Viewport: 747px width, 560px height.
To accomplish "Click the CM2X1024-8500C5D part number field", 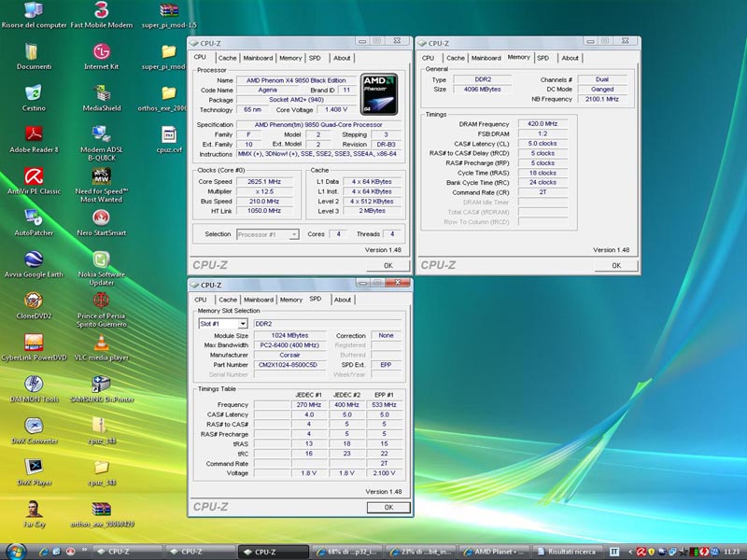I will pos(289,365).
